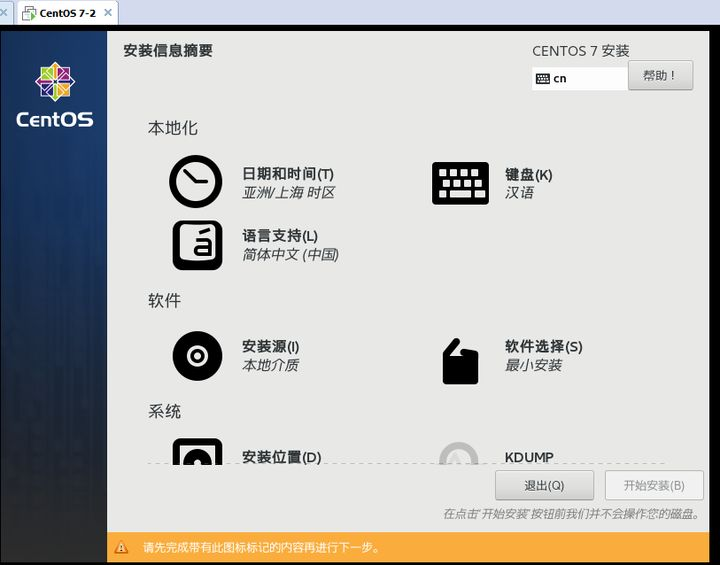The height and width of the screenshot is (565, 720).
Task: Click the small keyboard icon beside cn
Action: click(543, 79)
